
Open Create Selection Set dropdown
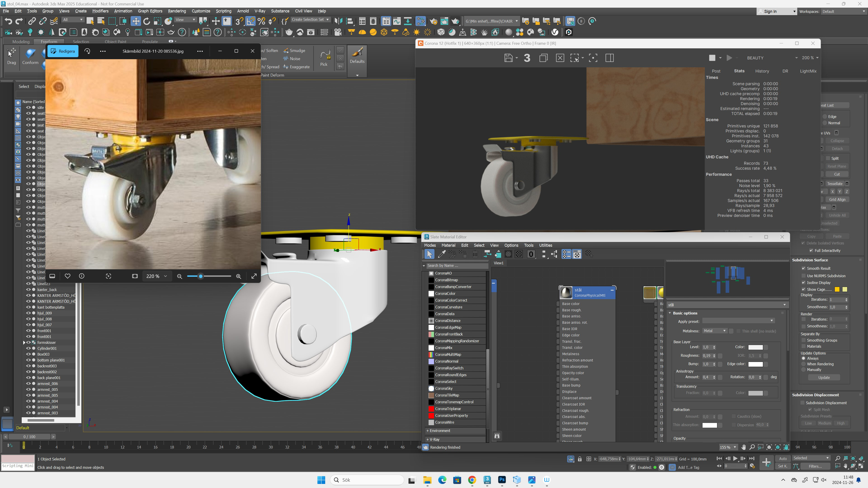pyautogui.click(x=310, y=19)
